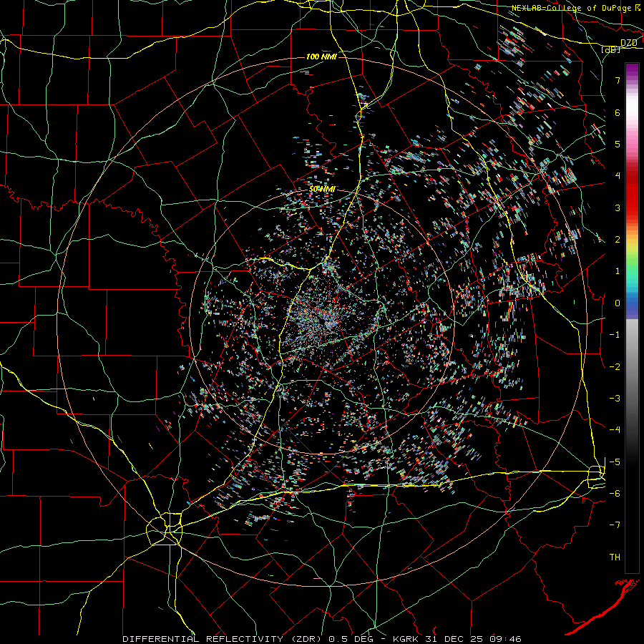
Task: Select the "[dB]" units label
Action: [610, 49]
